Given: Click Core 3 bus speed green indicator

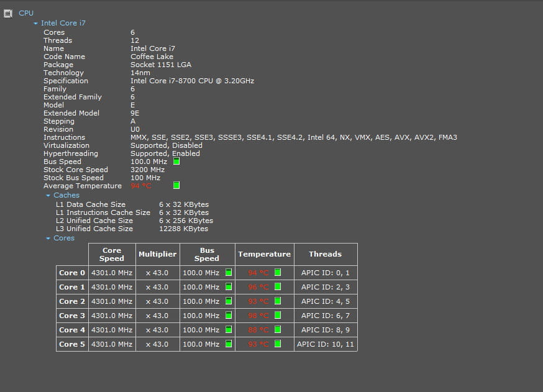Looking at the screenshot, I should tap(229, 315).
